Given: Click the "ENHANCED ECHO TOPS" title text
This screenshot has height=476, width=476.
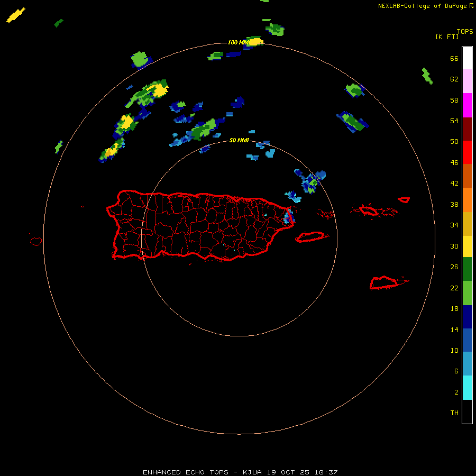Looking at the screenshot, I should pos(186,472).
